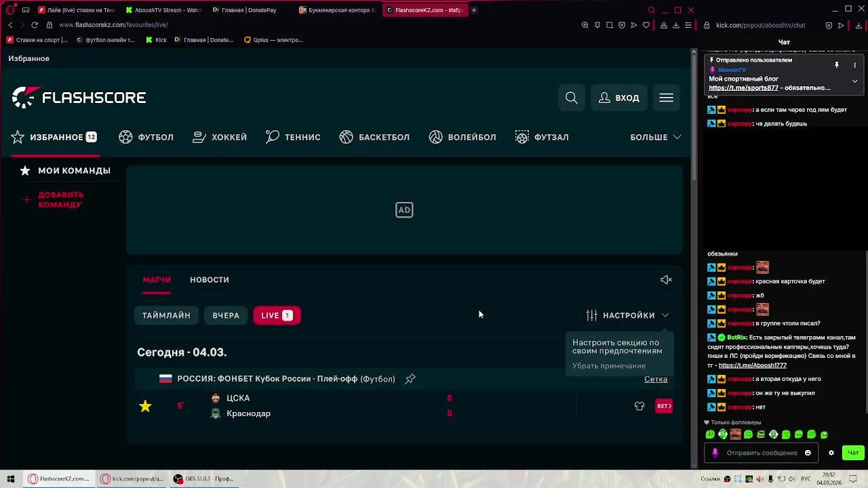Image resolution: width=868 pixels, height=488 pixels.
Task: Click the AD placeholder banner
Action: click(x=404, y=210)
